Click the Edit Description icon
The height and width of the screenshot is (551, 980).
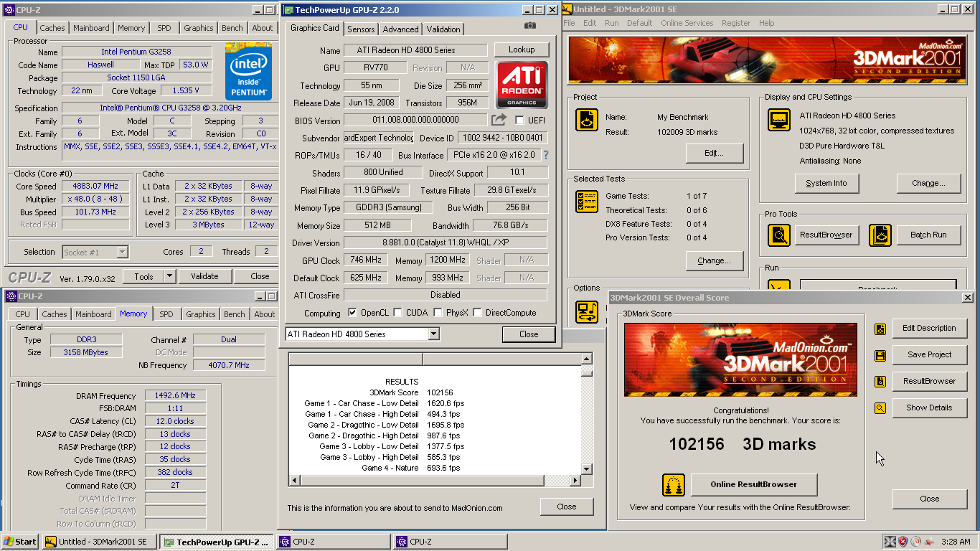point(880,329)
